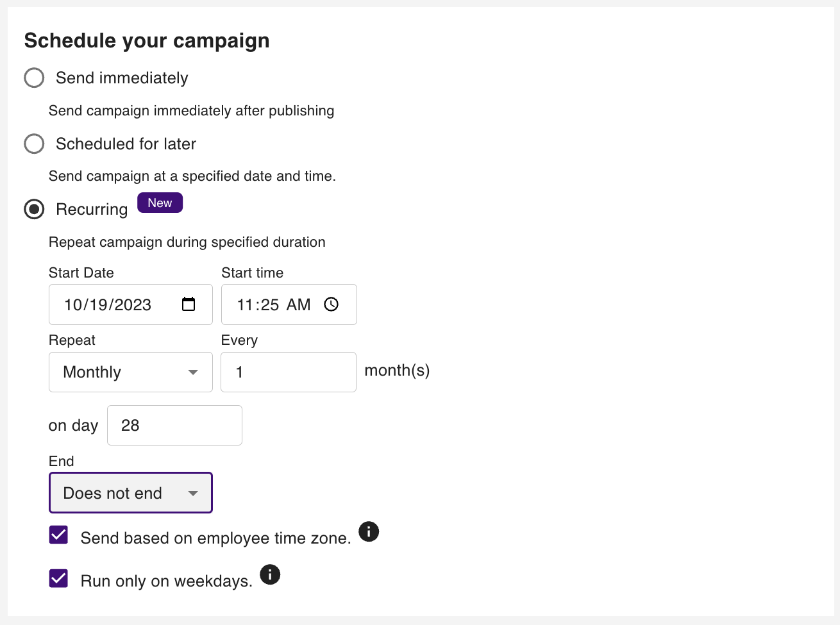Click the 'Send immediately' label text
The image size is (840, 625).
122,78
